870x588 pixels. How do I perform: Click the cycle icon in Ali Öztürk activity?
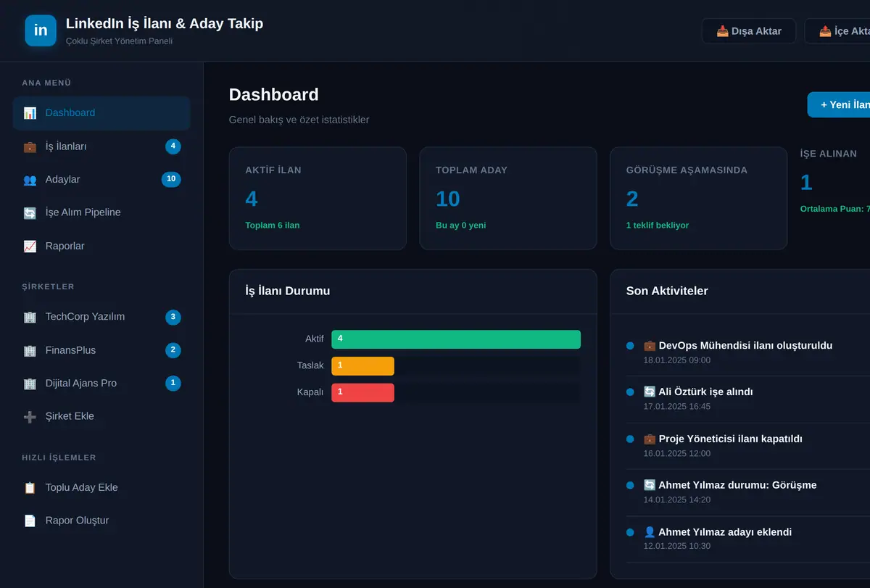coord(650,392)
